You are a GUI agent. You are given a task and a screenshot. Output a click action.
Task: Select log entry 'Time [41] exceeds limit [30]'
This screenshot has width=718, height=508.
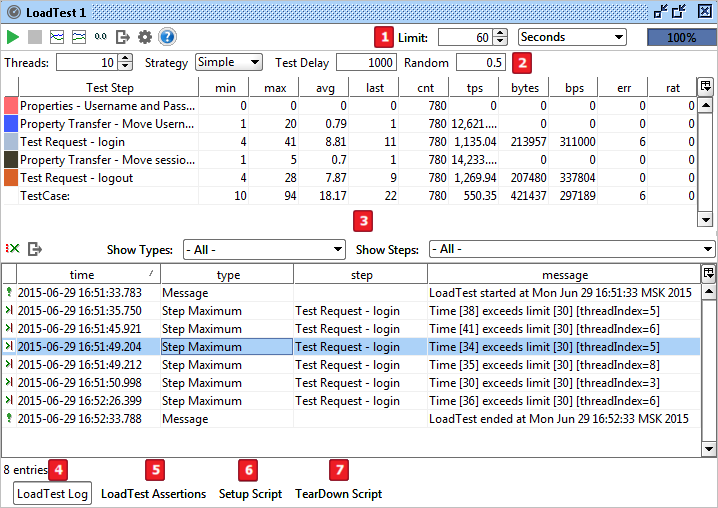point(351,329)
